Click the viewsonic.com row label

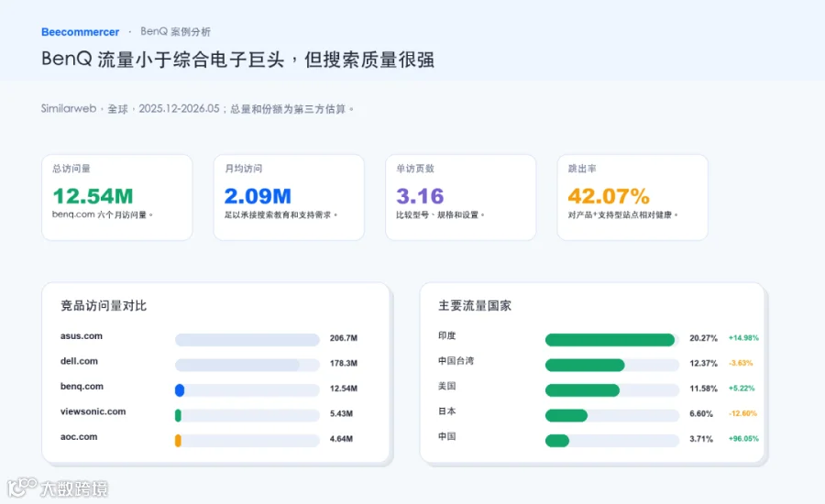point(93,412)
